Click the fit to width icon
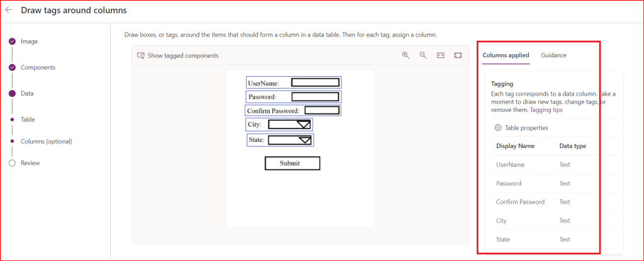The height and width of the screenshot is (261, 644). click(441, 55)
